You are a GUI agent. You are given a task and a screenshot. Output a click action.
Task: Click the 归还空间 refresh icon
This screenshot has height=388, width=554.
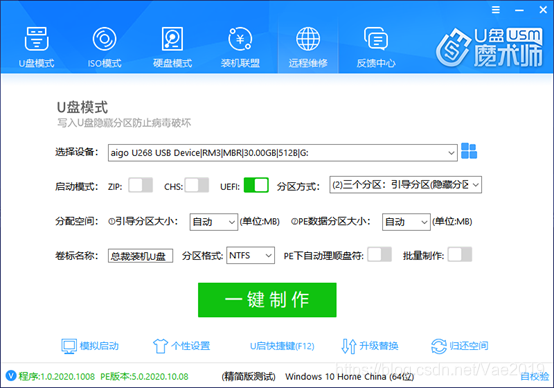coord(439,346)
